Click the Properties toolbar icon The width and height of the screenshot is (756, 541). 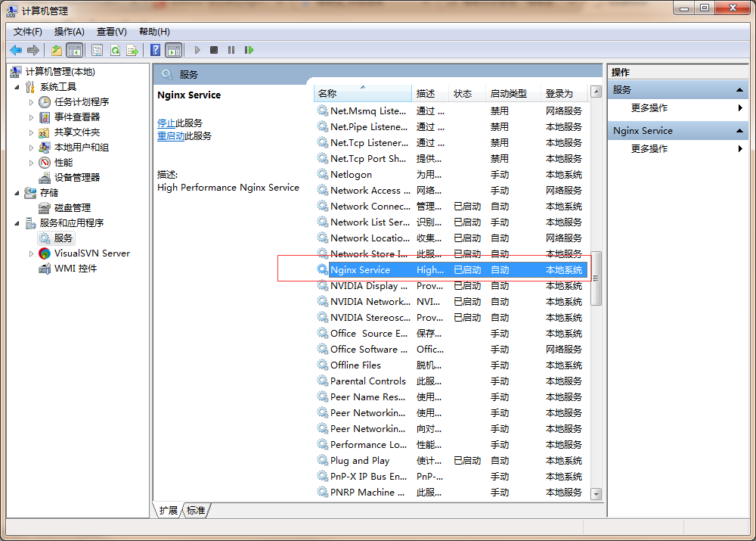point(97,50)
